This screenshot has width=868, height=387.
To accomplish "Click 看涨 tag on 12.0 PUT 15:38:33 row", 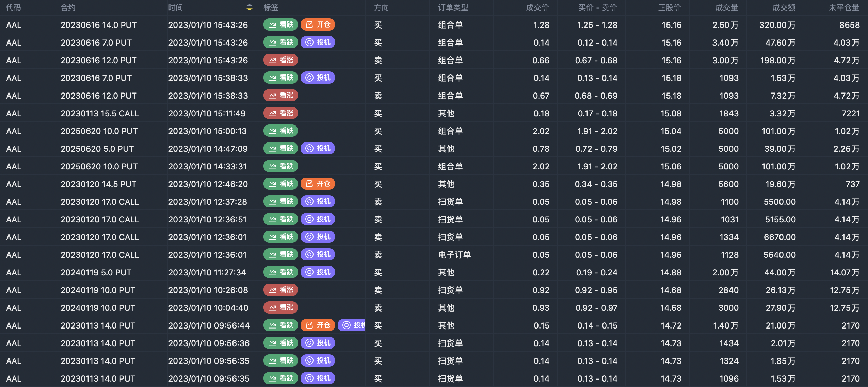I will [x=281, y=95].
